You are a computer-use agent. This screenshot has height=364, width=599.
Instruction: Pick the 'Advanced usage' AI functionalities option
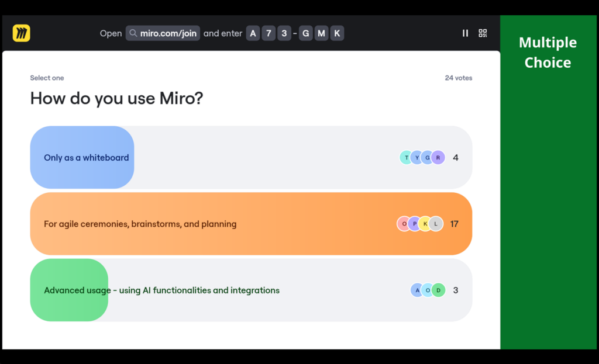point(161,290)
